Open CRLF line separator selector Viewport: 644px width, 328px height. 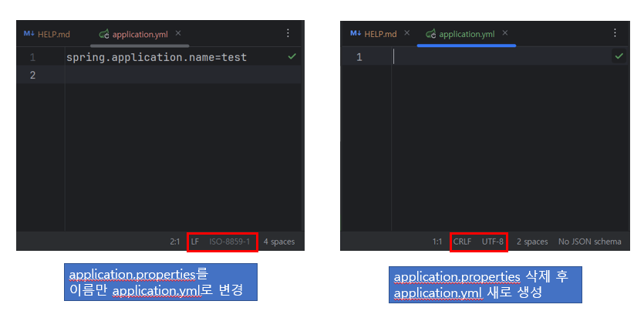click(x=463, y=242)
